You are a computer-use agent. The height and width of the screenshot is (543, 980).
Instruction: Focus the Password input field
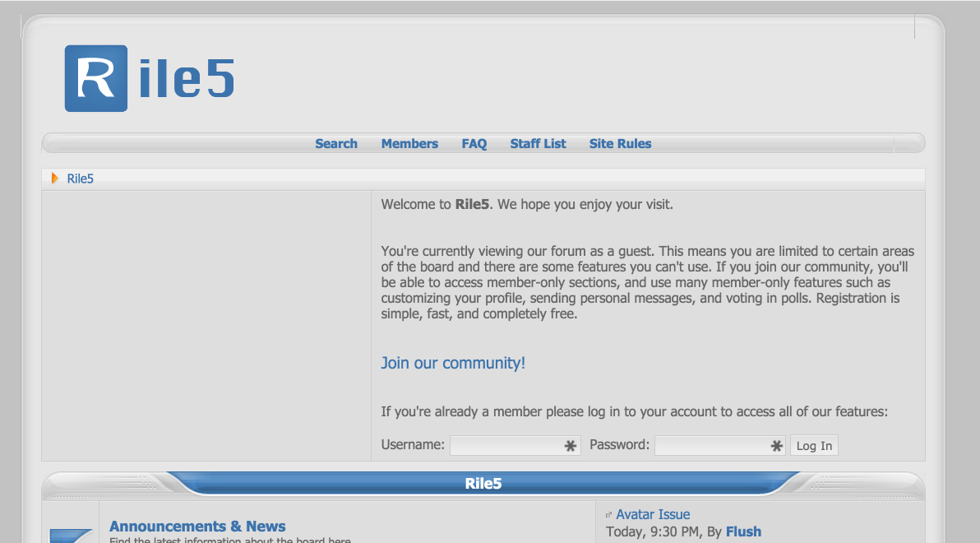pos(720,445)
